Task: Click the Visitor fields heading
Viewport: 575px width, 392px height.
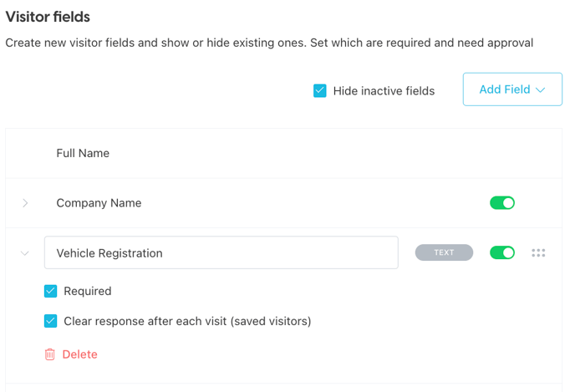Action: (x=48, y=17)
